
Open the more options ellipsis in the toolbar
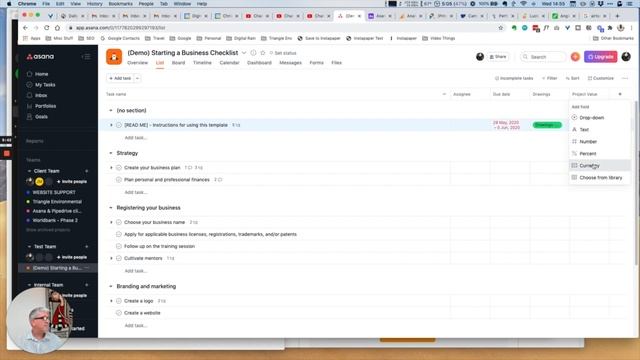click(625, 78)
